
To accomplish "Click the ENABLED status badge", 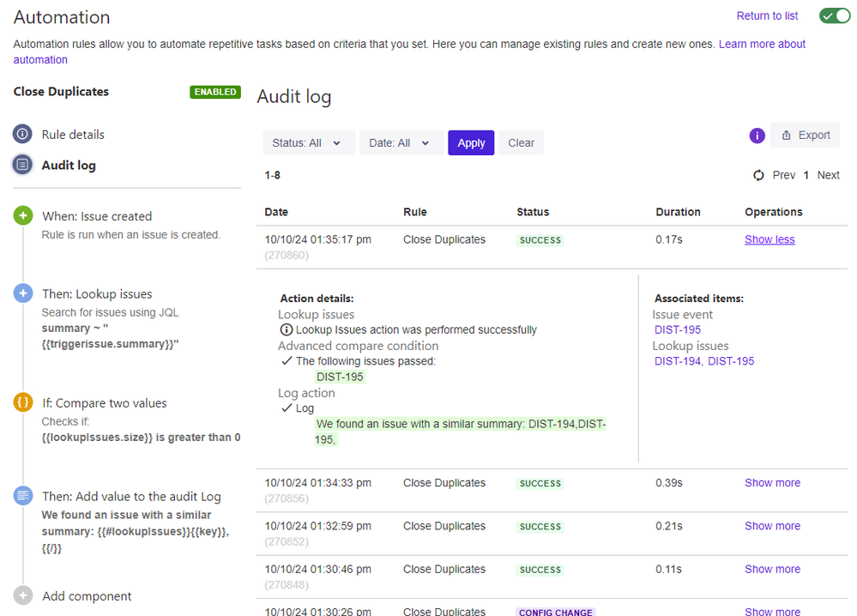I will click(215, 92).
